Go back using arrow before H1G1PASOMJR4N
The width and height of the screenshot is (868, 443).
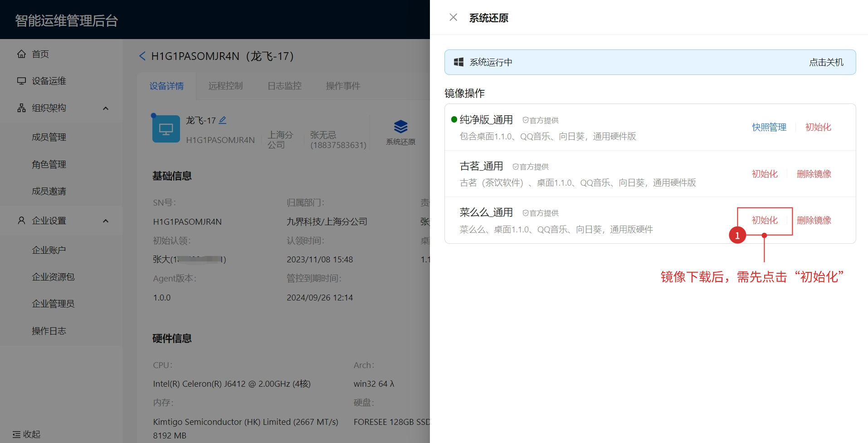pos(142,56)
